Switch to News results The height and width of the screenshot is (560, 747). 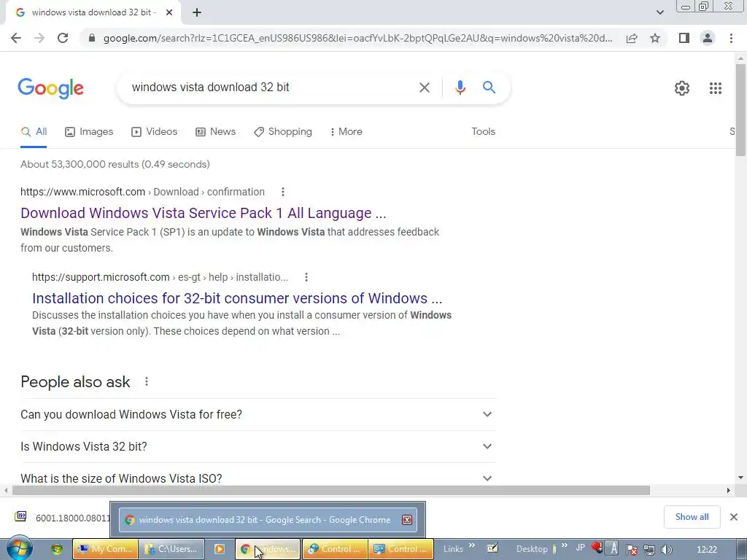click(215, 132)
